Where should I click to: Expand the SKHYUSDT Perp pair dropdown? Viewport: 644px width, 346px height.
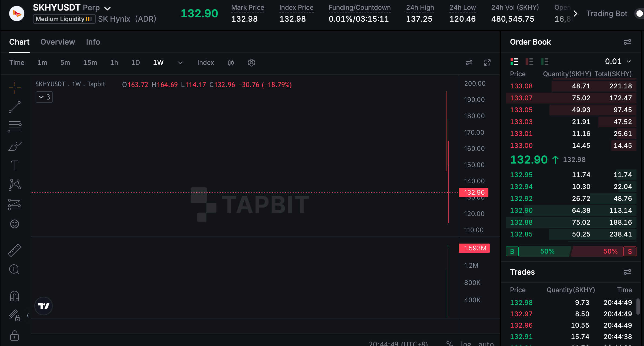coord(108,8)
